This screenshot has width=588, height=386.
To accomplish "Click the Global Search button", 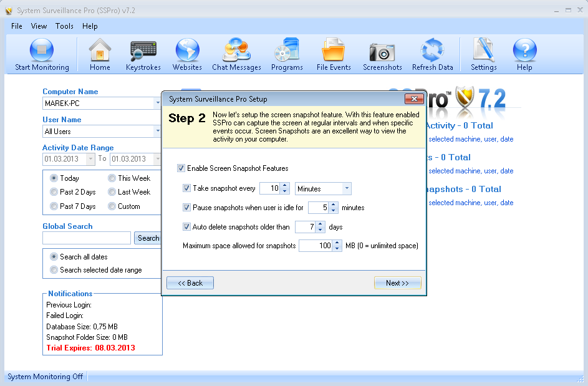I will coord(148,238).
